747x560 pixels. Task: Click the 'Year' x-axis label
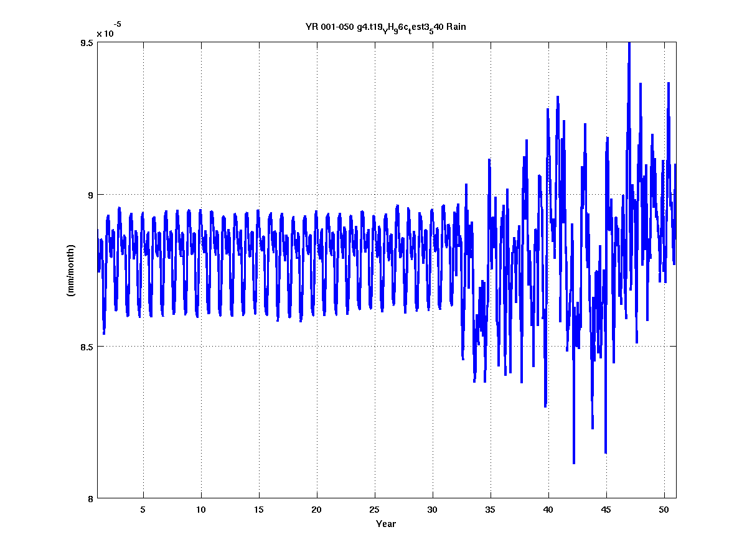[386, 524]
